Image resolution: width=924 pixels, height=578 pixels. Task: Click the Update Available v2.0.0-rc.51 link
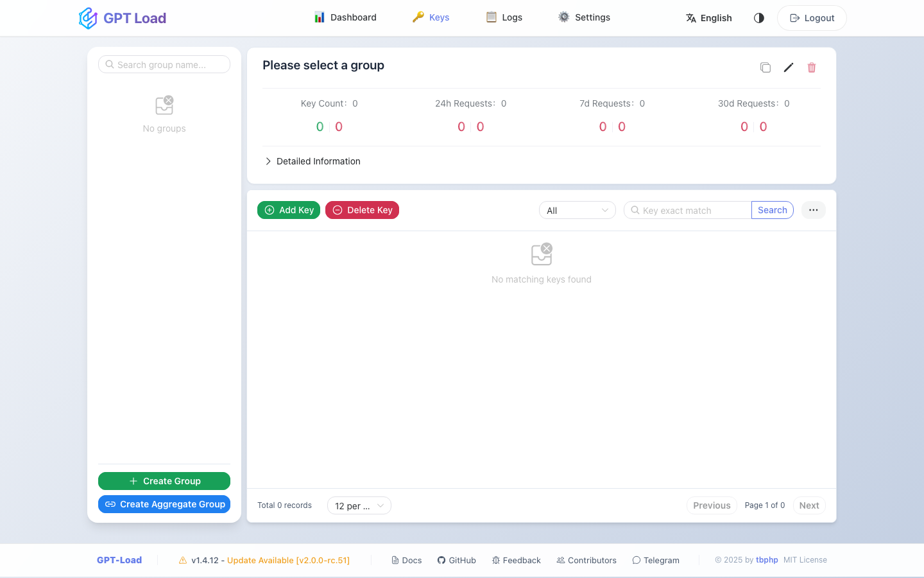288,560
